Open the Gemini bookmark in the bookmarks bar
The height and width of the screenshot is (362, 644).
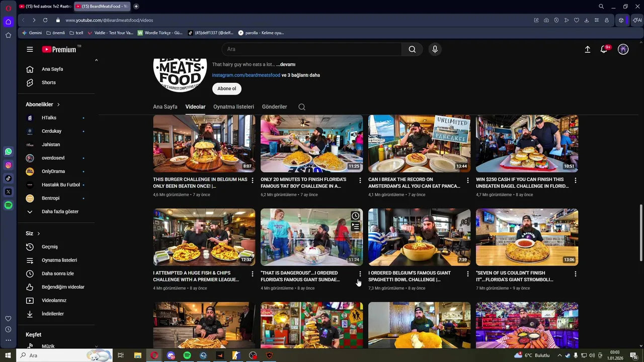point(32,33)
